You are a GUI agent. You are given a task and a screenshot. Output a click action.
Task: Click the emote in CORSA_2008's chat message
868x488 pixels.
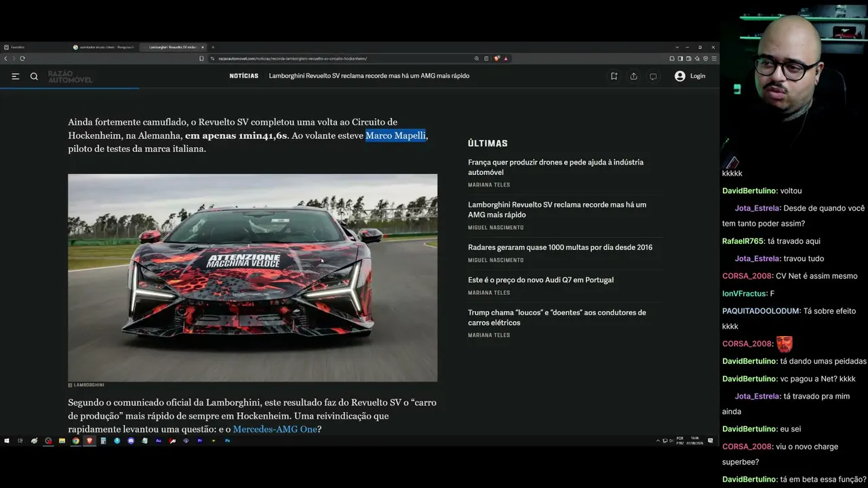point(784,344)
